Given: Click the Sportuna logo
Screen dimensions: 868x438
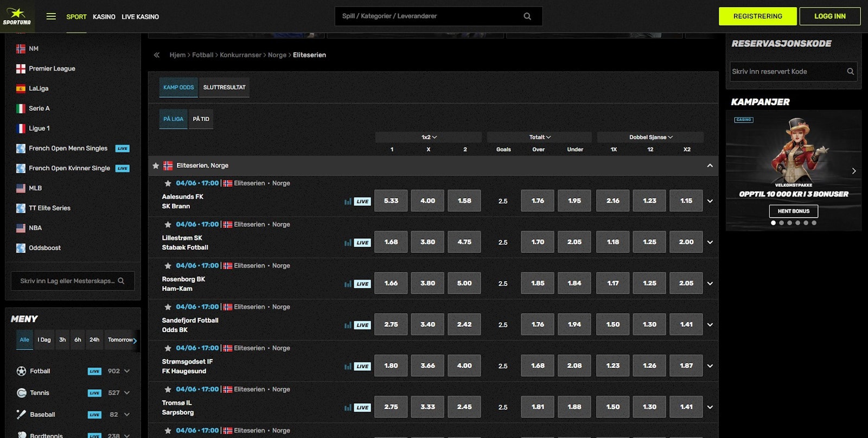Looking at the screenshot, I should point(17,16).
